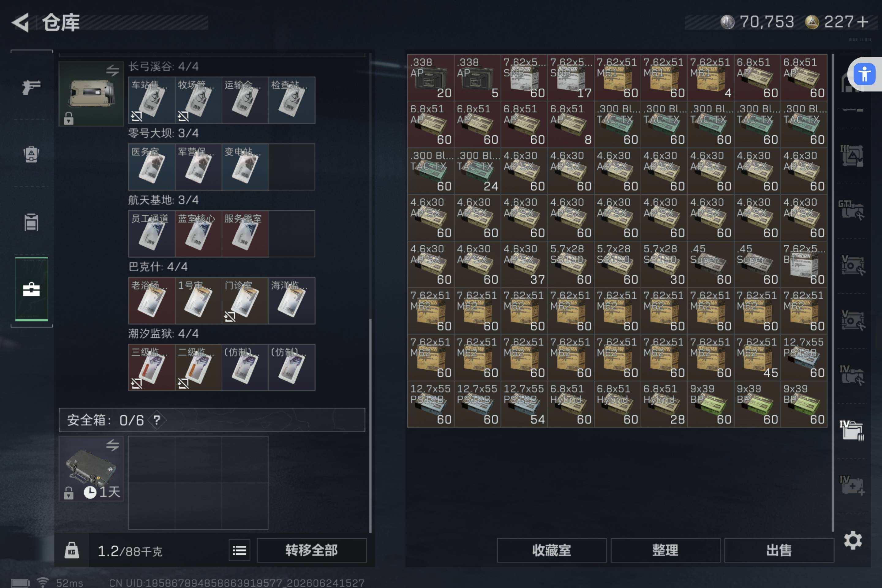
Task: Open the weapons tab with the pistol icon
Action: 31,87
